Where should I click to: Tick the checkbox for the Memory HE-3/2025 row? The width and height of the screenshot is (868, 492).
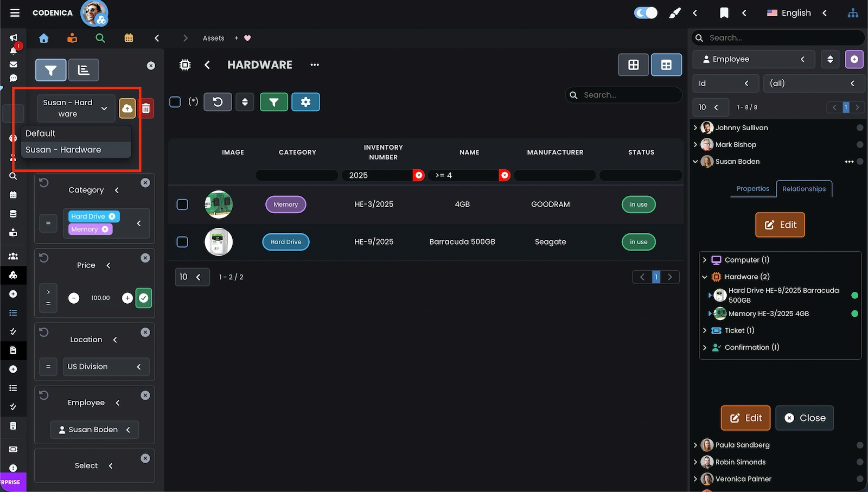(x=182, y=205)
